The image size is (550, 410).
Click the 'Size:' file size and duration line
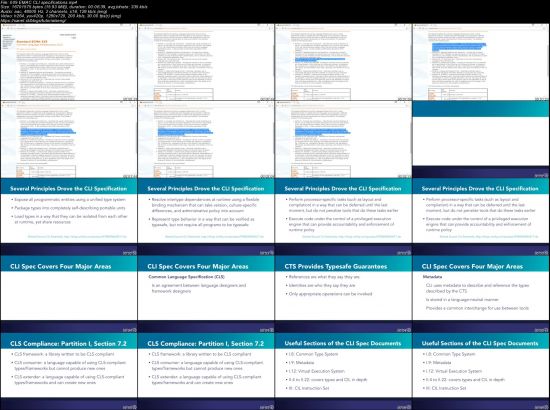click(74, 7)
